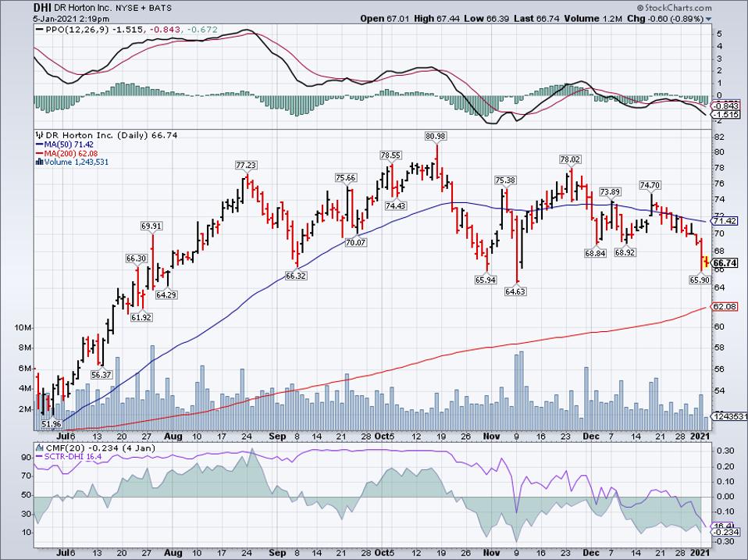Click the 80.98 peak price marker

pos(436,136)
